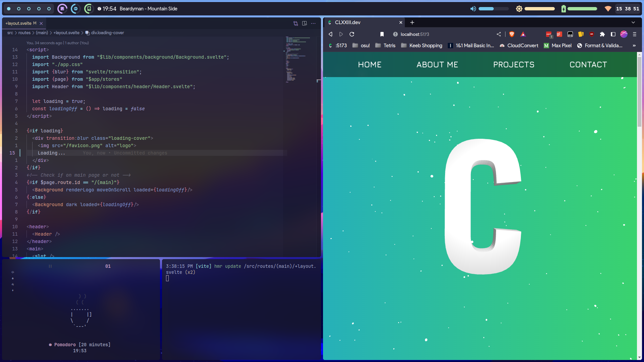This screenshot has width=644, height=362.
Task: Adjust the brightness slider in the top bar
Action: pos(540,9)
